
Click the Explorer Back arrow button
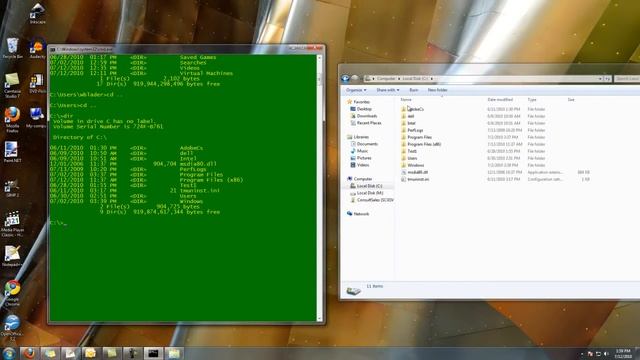345,78
